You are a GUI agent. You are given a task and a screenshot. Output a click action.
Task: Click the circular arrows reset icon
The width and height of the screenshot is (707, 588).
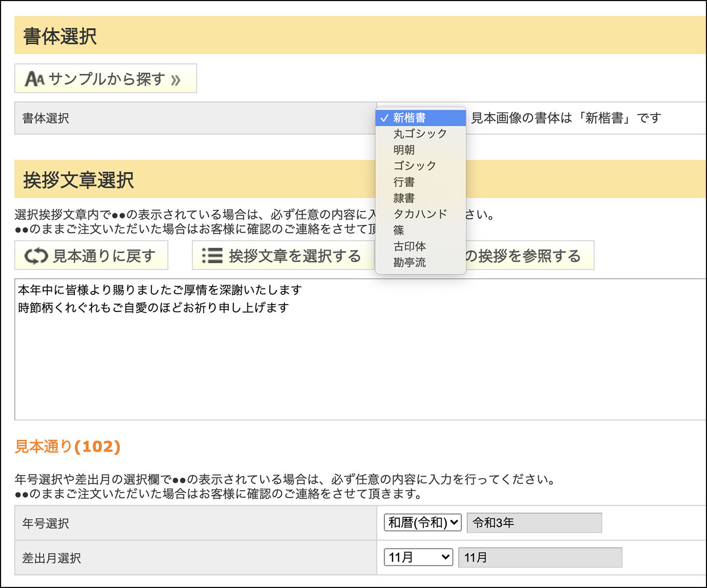[x=36, y=256]
